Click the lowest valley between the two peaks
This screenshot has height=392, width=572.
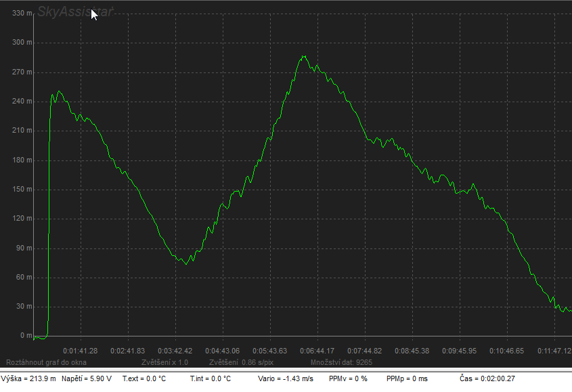pyautogui.click(x=185, y=263)
